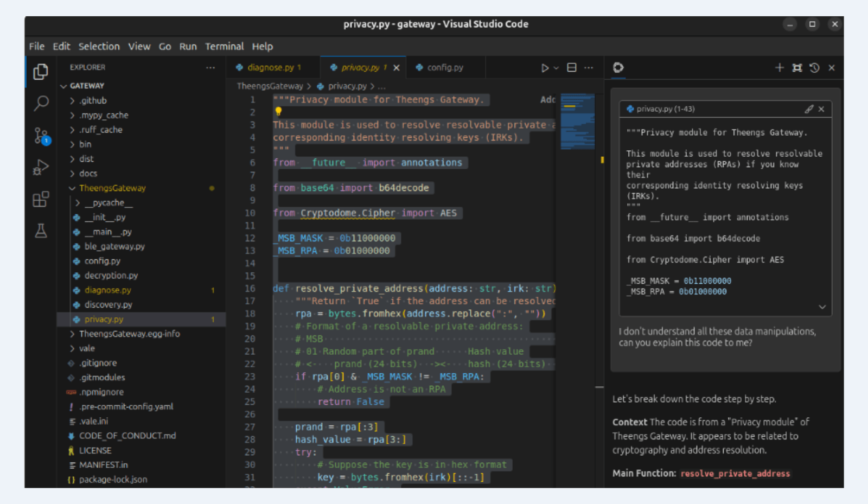Start a new chat with plus icon
This screenshot has width=868, height=504.
[780, 68]
